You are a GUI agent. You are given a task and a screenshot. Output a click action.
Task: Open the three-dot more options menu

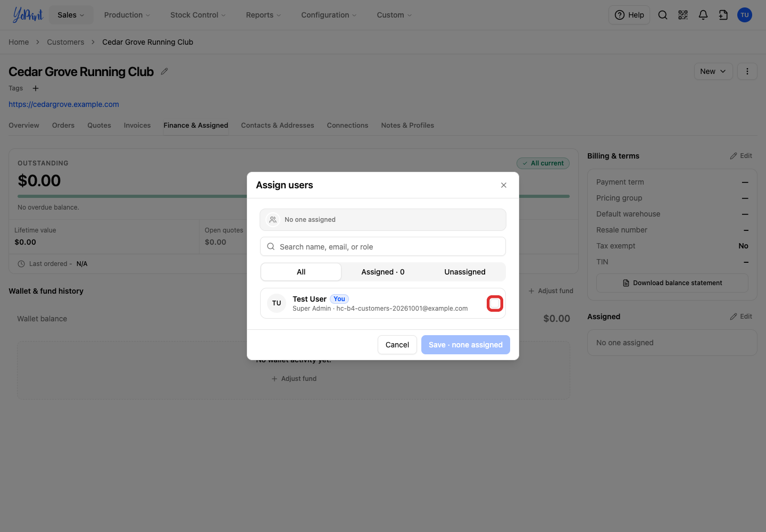coord(747,71)
